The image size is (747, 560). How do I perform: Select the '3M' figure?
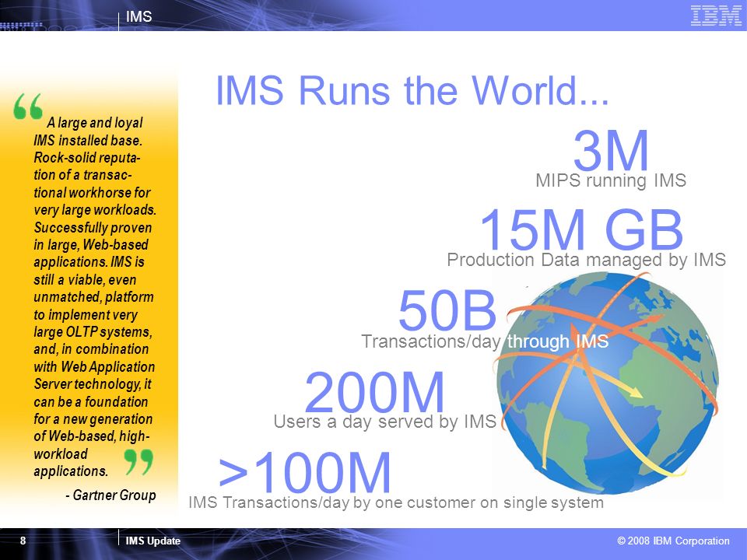pyautogui.click(x=611, y=150)
